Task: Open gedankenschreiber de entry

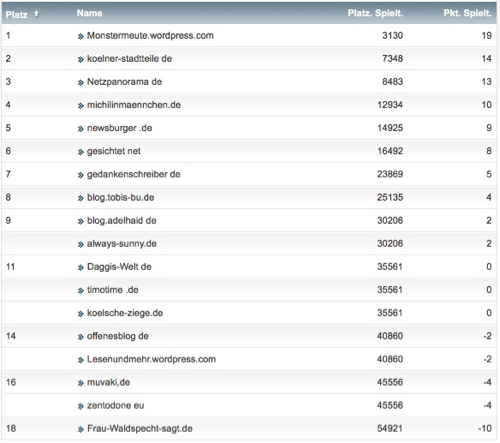Action: tap(133, 174)
